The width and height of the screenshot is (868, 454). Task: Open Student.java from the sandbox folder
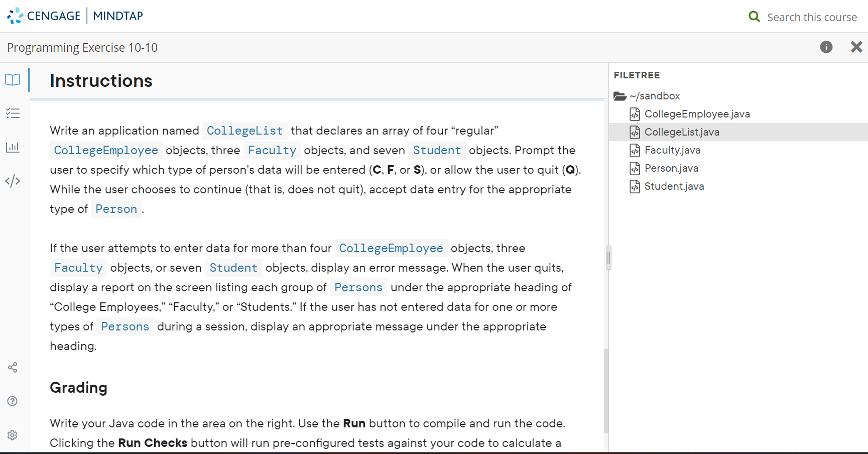coord(673,186)
